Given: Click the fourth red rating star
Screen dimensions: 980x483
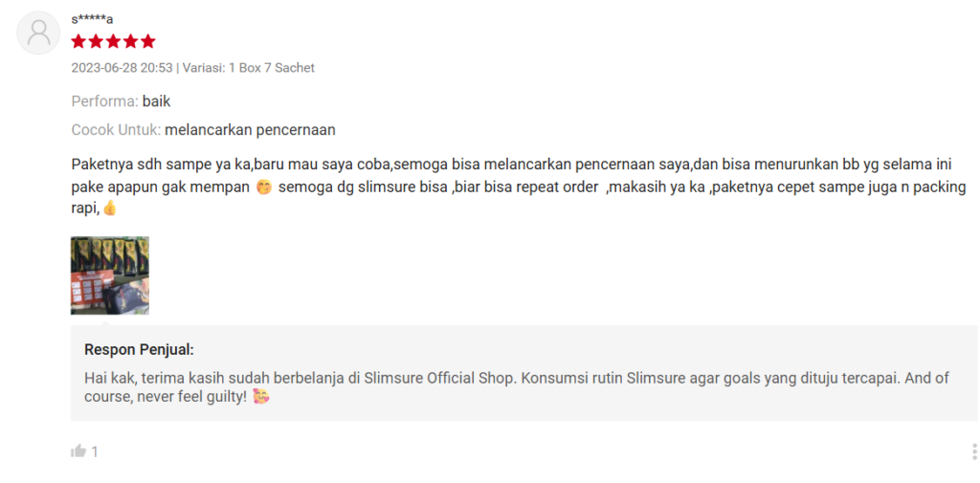Looking at the screenshot, I should (x=130, y=42).
